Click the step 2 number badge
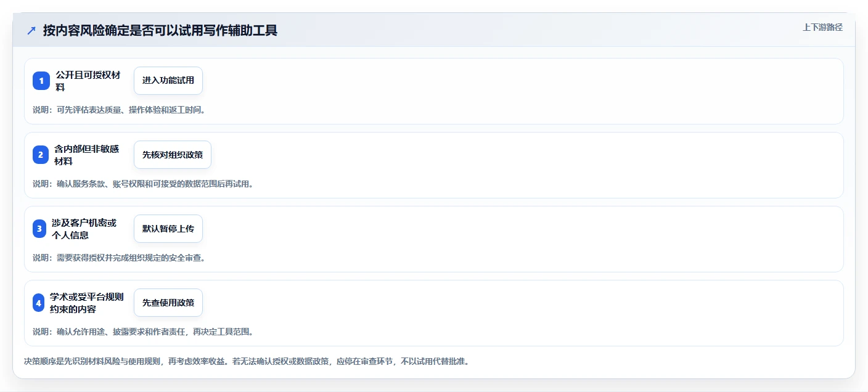This screenshot has width=868, height=392. (x=40, y=155)
